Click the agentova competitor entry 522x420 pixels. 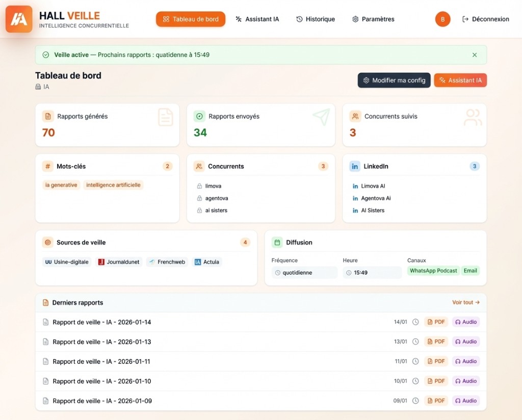(x=213, y=198)
